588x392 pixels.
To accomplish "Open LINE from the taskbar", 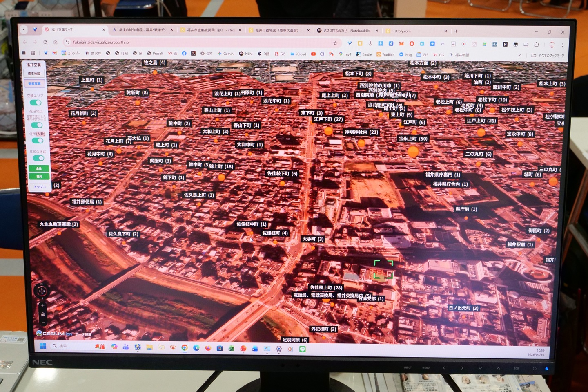I will coord(303,349).
